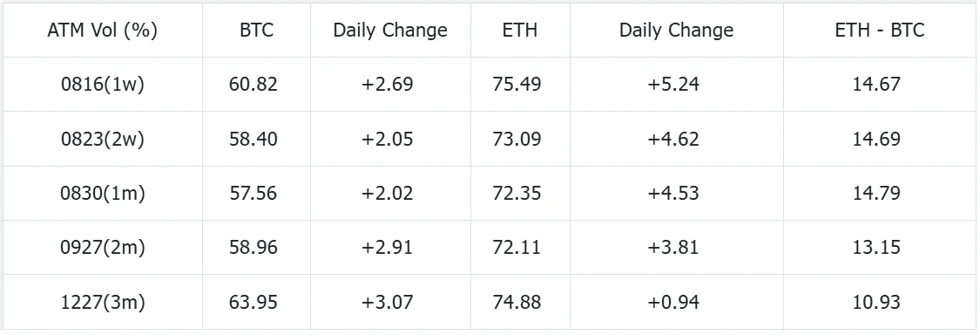Click the 1227(3m) expiry row label
Screen dimensions: 980x335
pyautogui.click(x=102, y=303)
